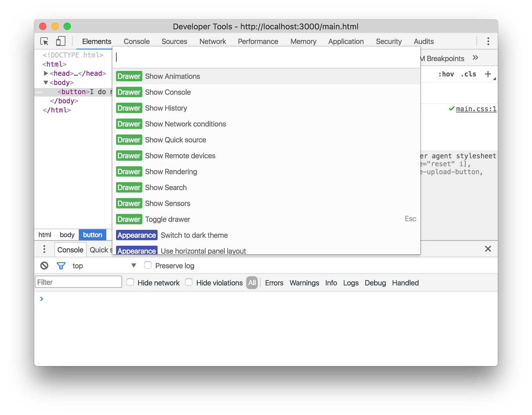The image size is (532, 415).
Task: Run the Show Console command
Action: (266, 92)
